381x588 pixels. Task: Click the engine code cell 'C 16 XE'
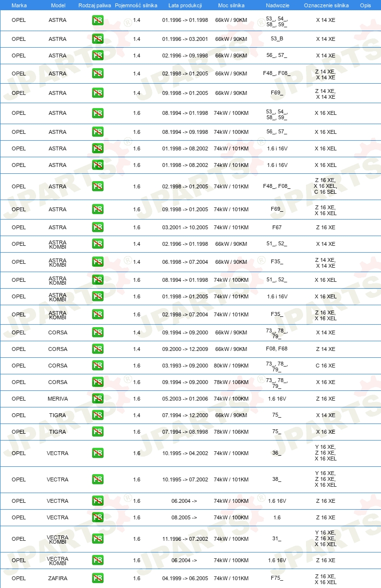(x=325, y=366)
